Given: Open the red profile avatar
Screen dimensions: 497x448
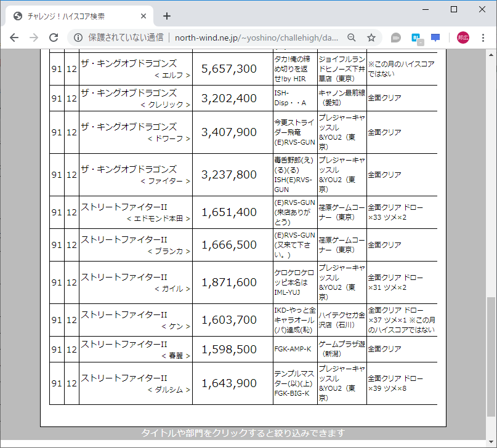Looking at the screenshot, I should pyautogui.click(x=463, y=38).
